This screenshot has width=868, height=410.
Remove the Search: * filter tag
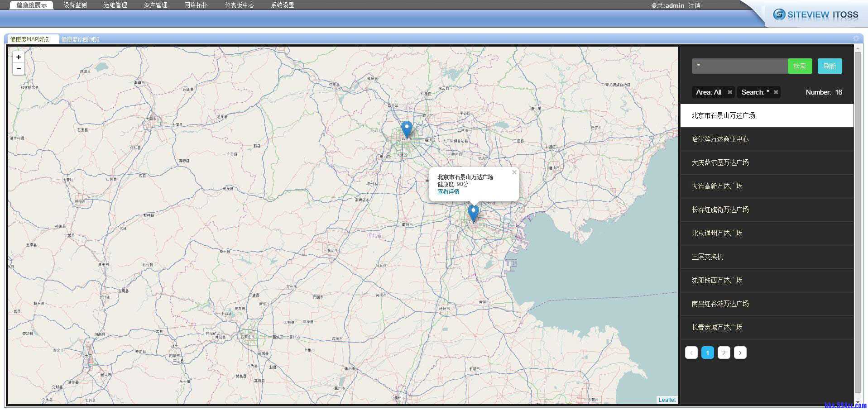pos(776,92)
